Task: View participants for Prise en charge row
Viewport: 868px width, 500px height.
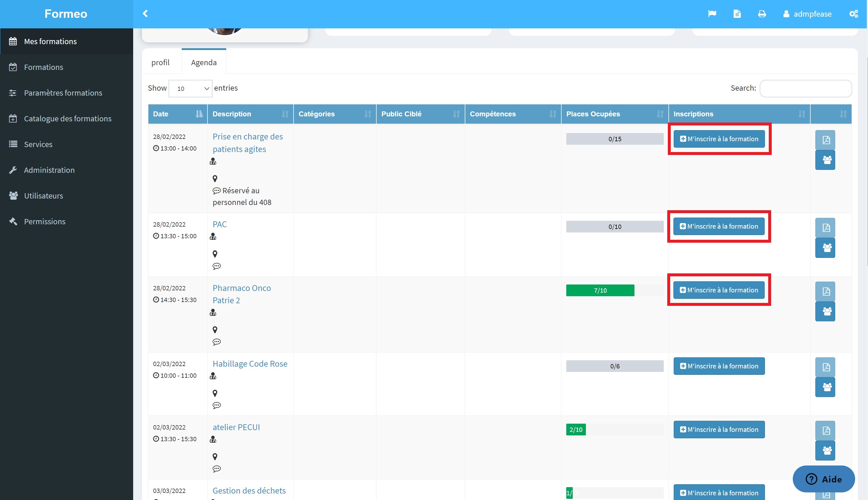Action: 825,160
